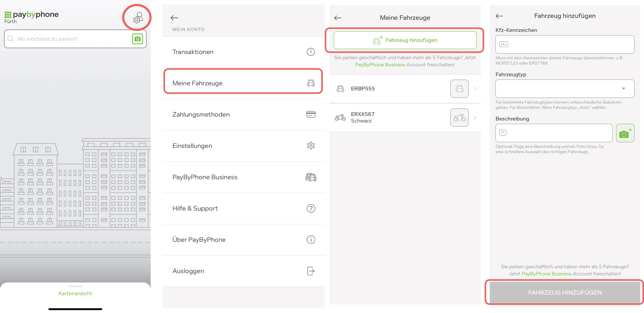Screen dimensions: 644x313
Task: Tap car thumbnail button for ERBP555
Action: point(459,89)
